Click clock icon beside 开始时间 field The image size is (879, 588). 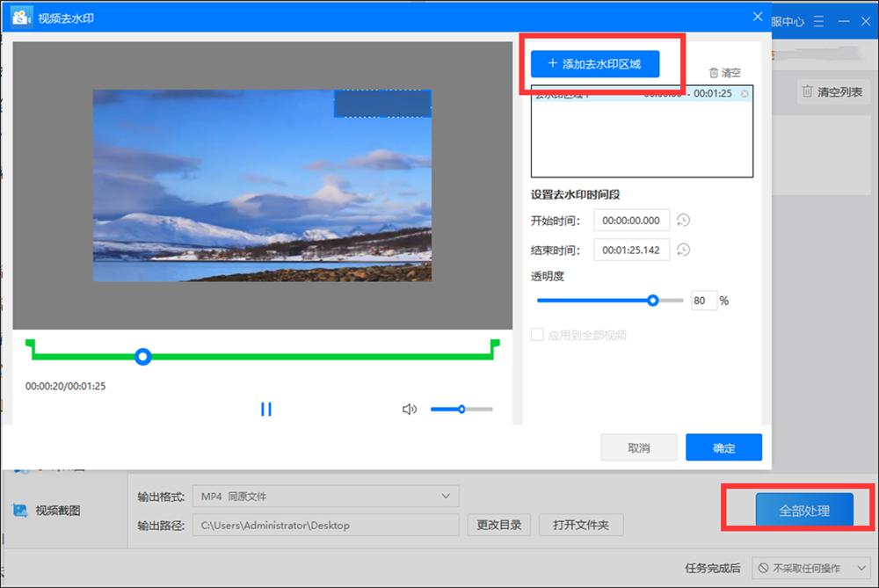683,220
